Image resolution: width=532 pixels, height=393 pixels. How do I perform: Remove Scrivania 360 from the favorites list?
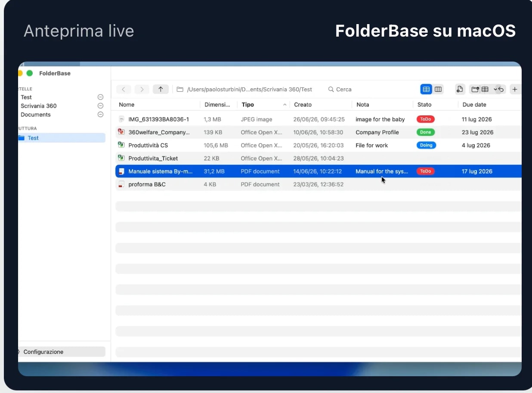pyautogui.click(x=100, y=106)
